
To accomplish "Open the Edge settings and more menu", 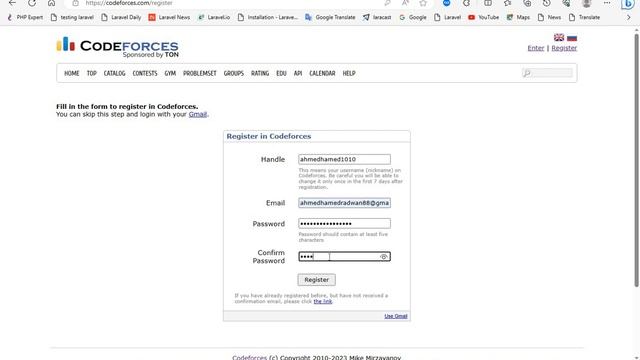I will [x=607, y=3].
